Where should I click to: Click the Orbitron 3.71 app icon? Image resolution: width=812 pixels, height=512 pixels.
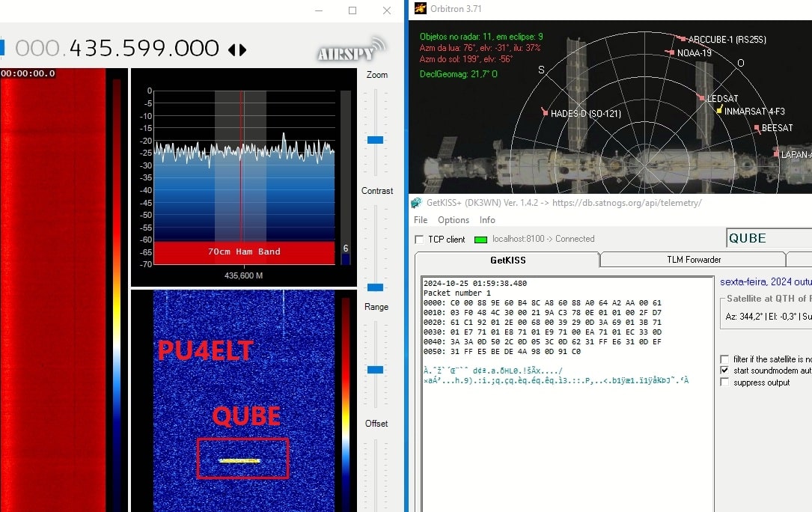[420, 8]
